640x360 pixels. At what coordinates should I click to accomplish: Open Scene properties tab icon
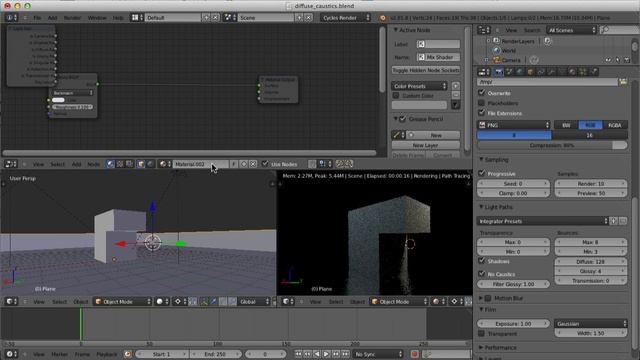click(509, 72)
